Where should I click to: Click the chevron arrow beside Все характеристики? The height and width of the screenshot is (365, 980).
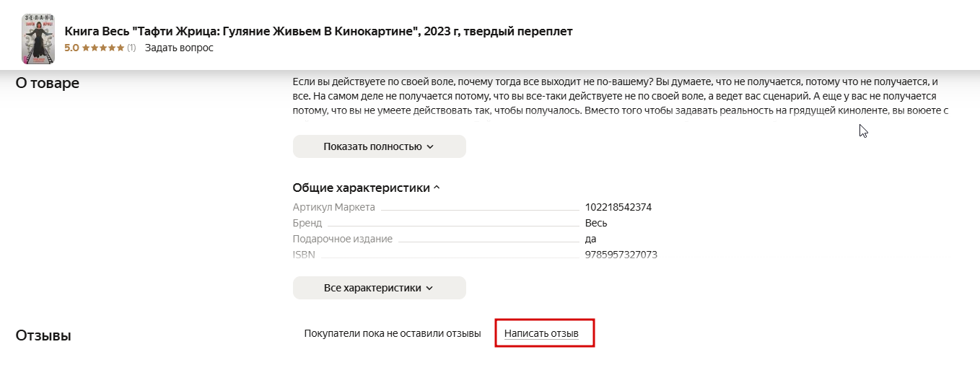429,288
